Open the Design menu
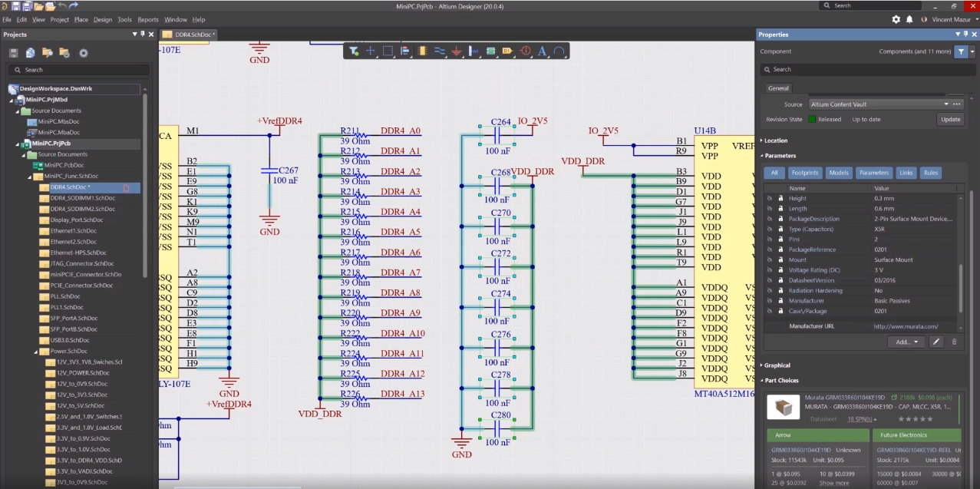The image size is (980, 489). click(103, 19)
